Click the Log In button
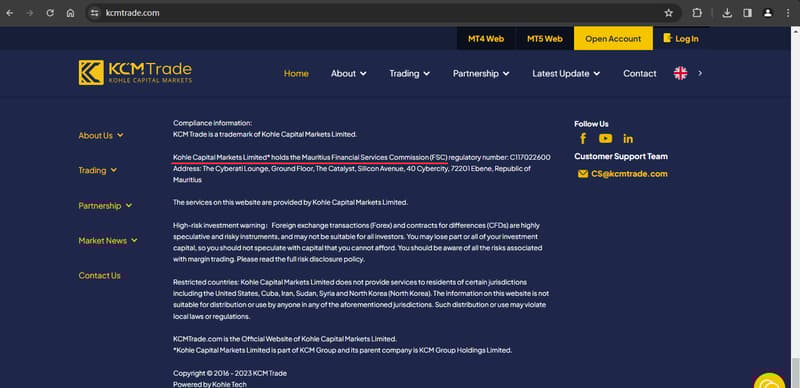800x388 pixels. (x=681, y=38)
